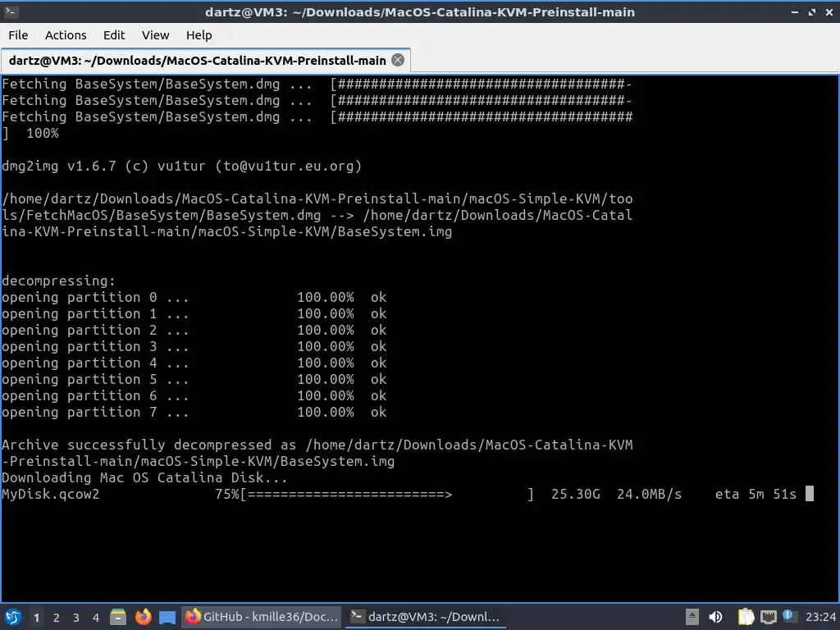The height and width of the screenshot is (630, 840).
Task: Close the terminal tab with its X icon
Action: click(x=398, y=60)
